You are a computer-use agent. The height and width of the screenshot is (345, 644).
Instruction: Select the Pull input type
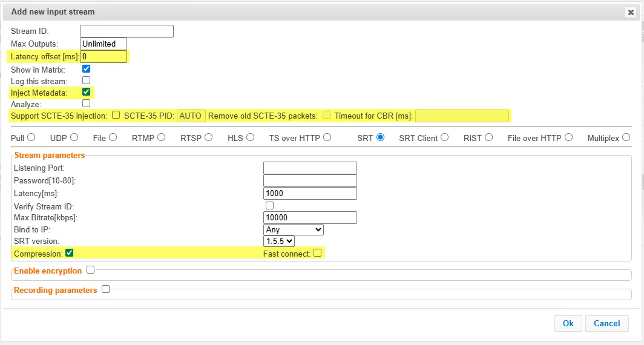(31, 137)
